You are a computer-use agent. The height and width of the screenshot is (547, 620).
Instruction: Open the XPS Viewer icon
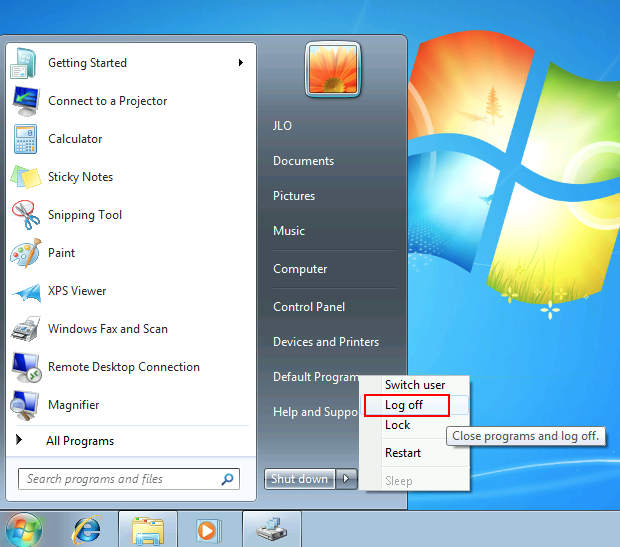coord(25,291)
